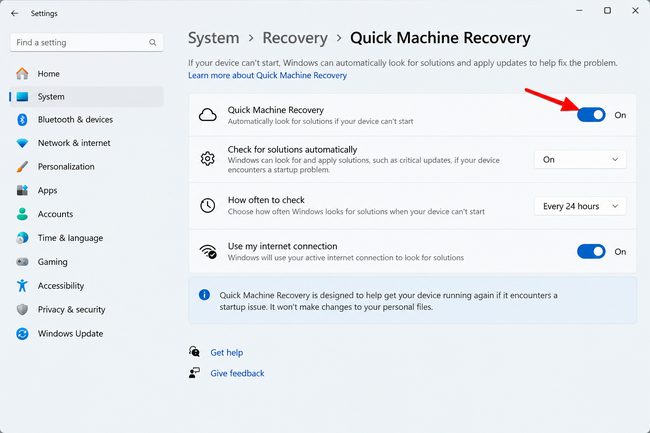650x433 pixels.
Task: Click the Bluetooth icon in sidebar
Action: (22, 120)
